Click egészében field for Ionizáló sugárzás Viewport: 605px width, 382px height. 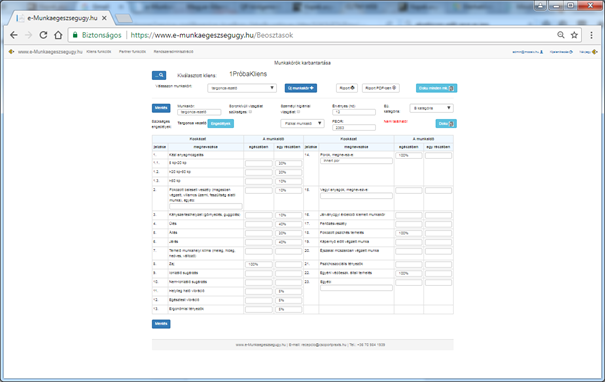(x=259, y=273)
